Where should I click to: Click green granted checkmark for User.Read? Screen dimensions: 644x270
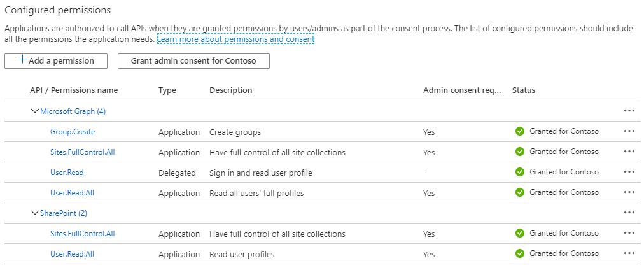tap(520, 172)
